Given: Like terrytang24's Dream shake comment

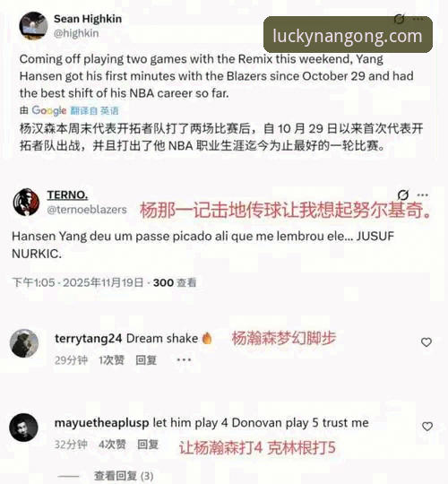Looking at the screenshot, I should pyautogui.click(x=426, y=342).
